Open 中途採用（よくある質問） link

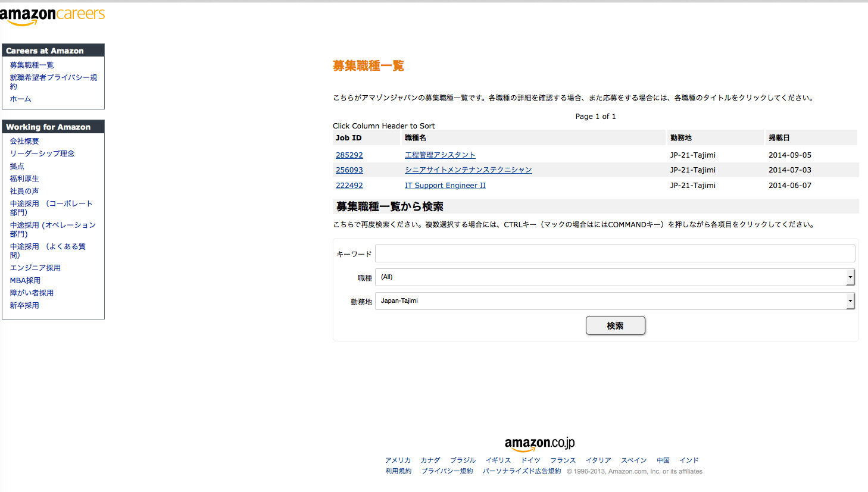tap(48, 250)
